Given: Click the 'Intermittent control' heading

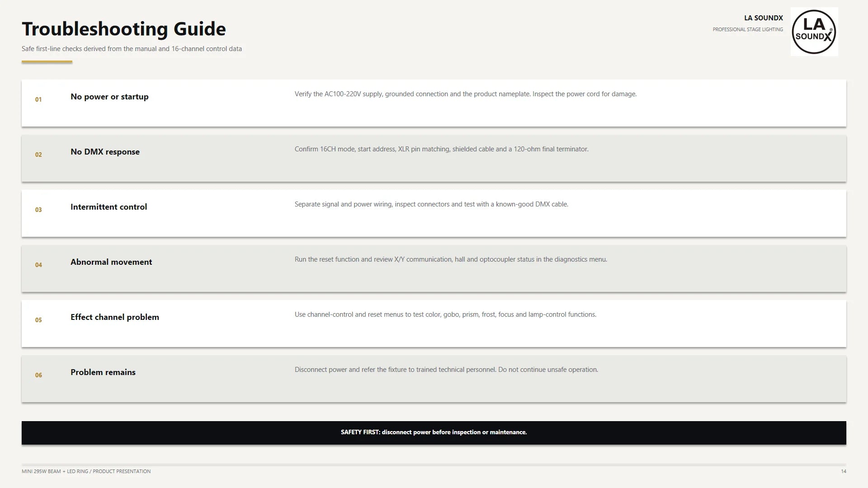Looking at the screenshot, I should pyautogui.click(x=108, y=207).
